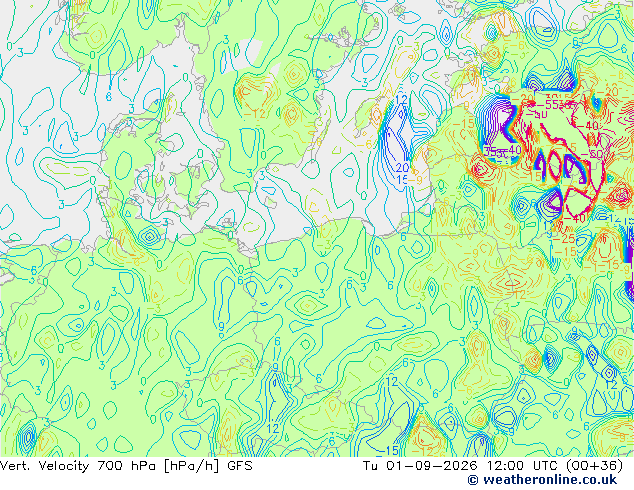Click the small concentric blue cell left of center
The height and width of the screenshot is (490, 634).
pyautogui.click(x=150, y=236)
